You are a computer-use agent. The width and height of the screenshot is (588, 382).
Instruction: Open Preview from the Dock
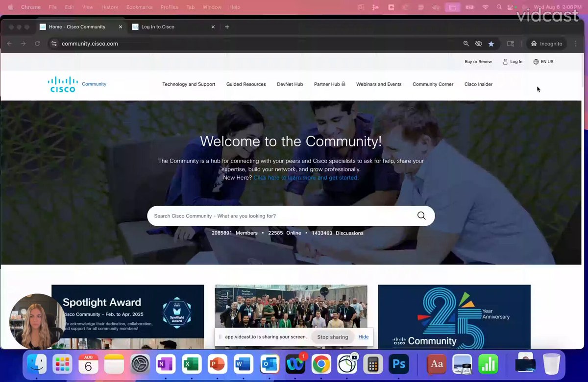(x=462, y=364)
